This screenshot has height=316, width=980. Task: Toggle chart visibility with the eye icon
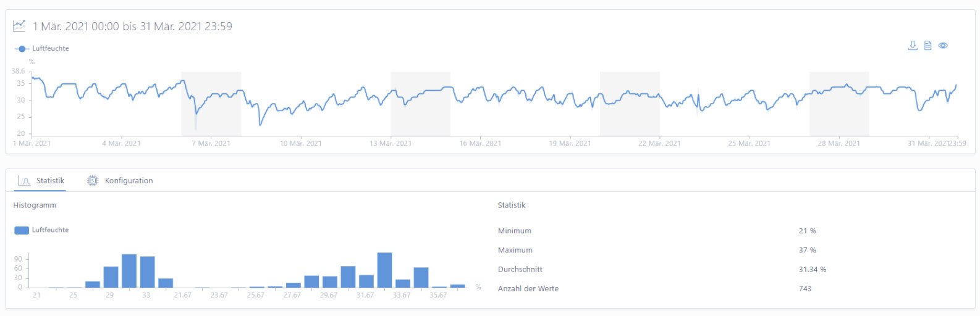943,46
